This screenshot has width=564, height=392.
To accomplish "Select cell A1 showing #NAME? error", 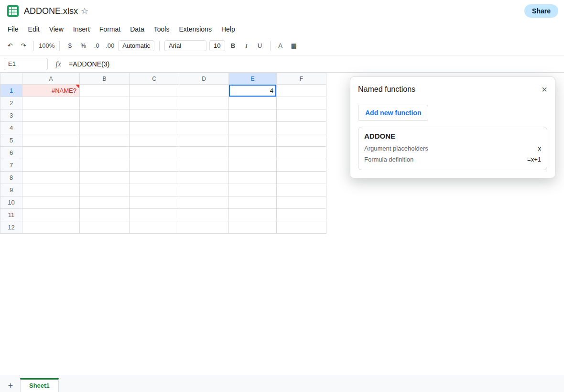I will coord(51,91).
